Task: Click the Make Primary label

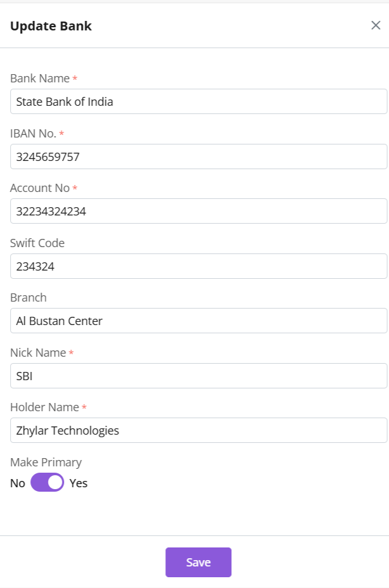Action: pyautogui.click(x=46, y=462)
